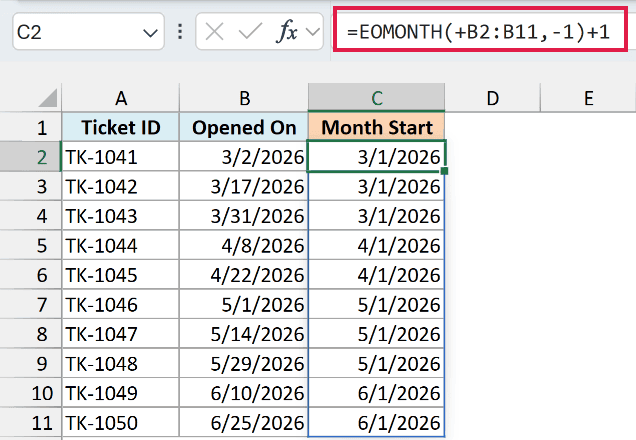Select column C header
This screenshot has height=440, width=636.
(376, 98)
